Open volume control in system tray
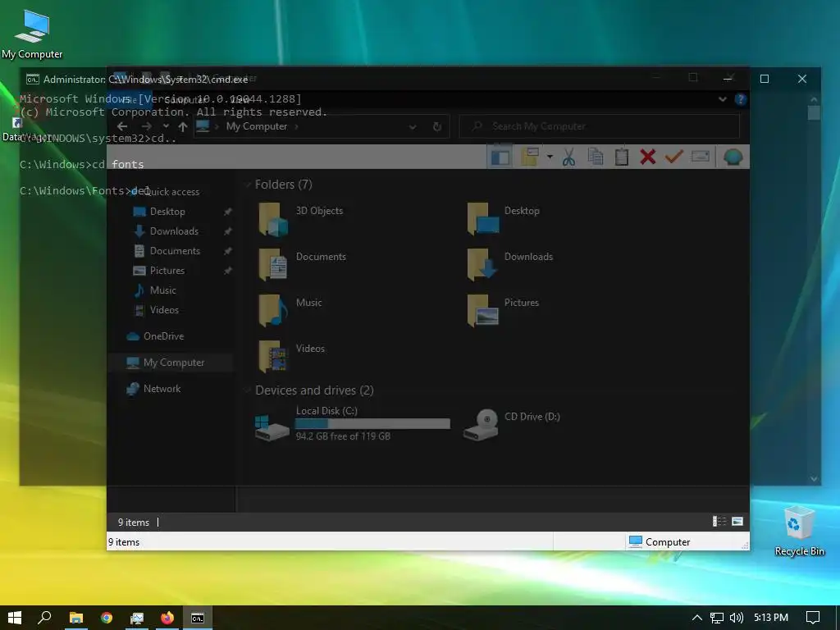 click(737, 618)
